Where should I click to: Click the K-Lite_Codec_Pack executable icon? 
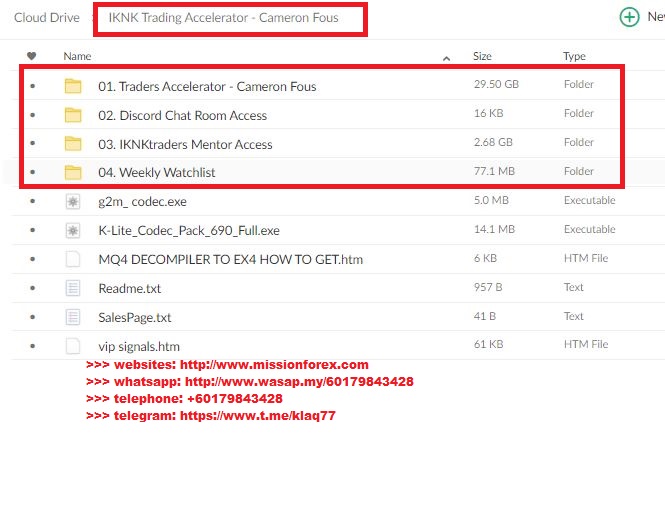[x=73, y=230]
